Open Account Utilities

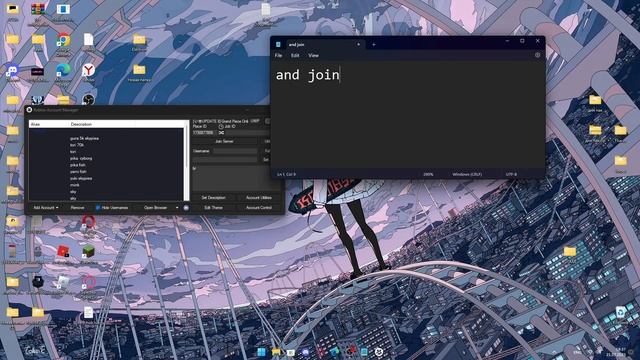259,198
